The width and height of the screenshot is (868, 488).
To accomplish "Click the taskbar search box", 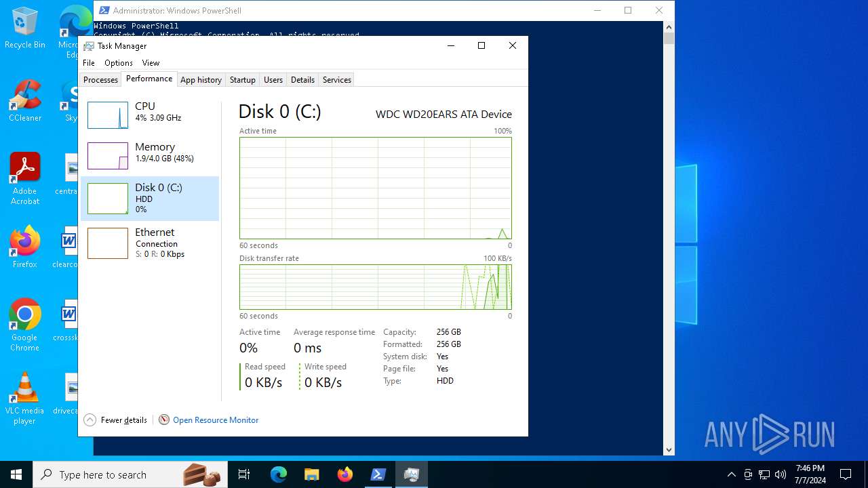I will (131, 474).
